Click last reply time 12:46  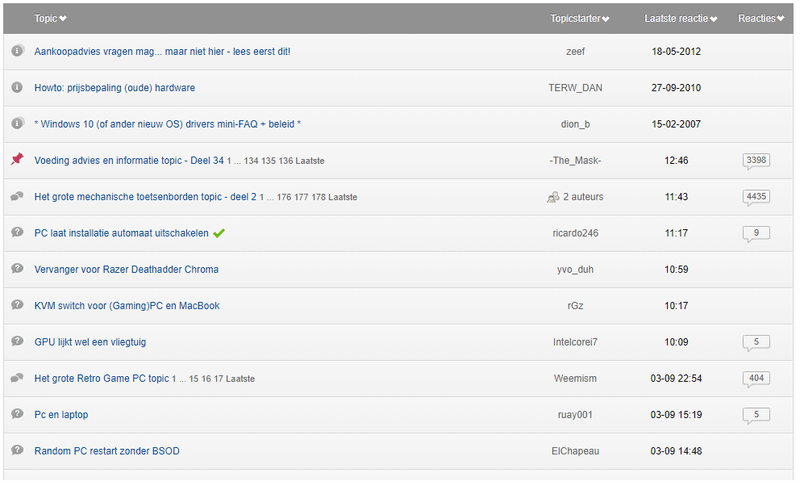click(x=676, y=160)
